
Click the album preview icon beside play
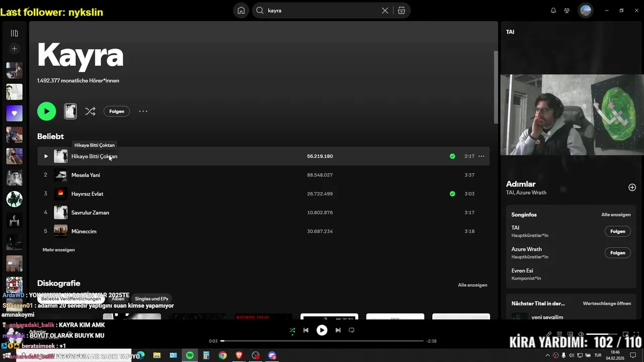70,111
